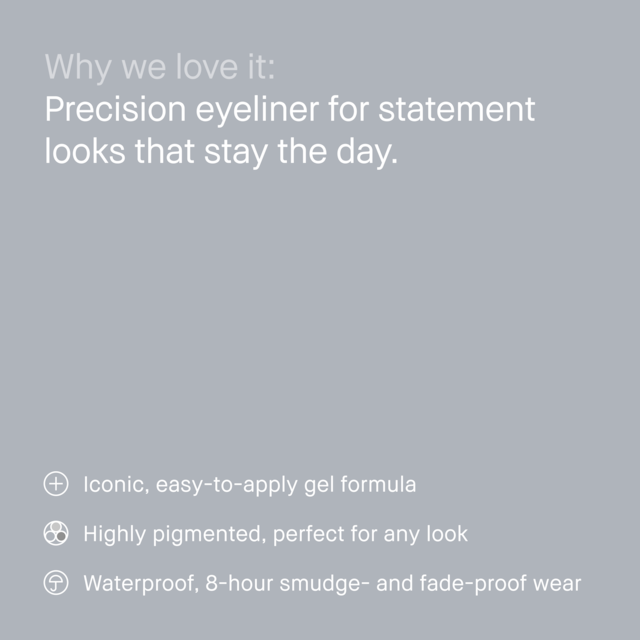Viewport: 640px width, 640px height.
Task: Click "Highly pigmented, perfect for any look" text
Action: coord(276,534)
